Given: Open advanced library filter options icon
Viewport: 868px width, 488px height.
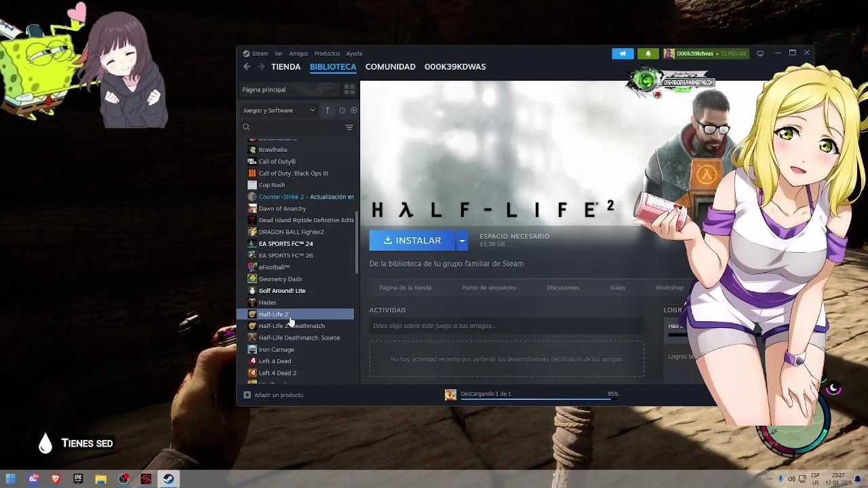Looking at the screenshot, I should click(349, 127).
